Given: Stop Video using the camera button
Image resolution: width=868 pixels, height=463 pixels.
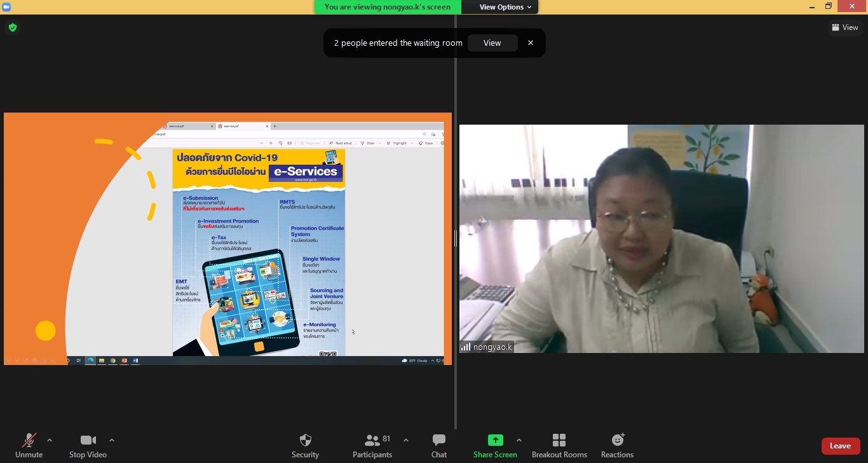Looking at the screenshot, I should coord(88,445).
